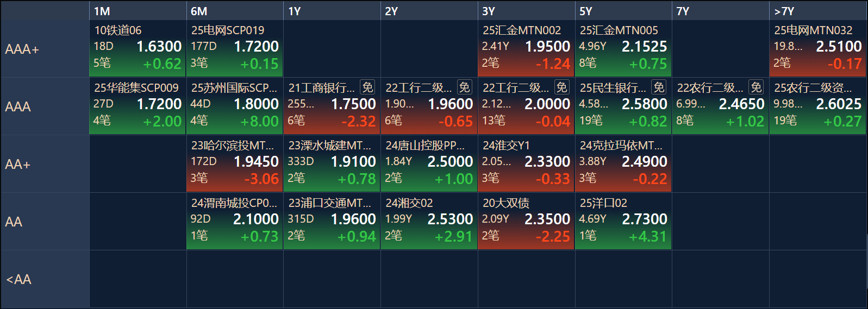
Task: Click the 25华能集SCP009 bond name
Action: coord(136,88)
